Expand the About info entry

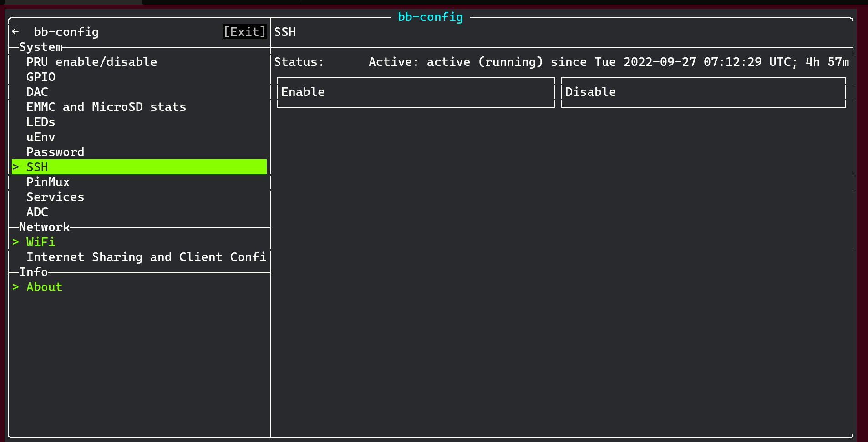coord(44,287)
